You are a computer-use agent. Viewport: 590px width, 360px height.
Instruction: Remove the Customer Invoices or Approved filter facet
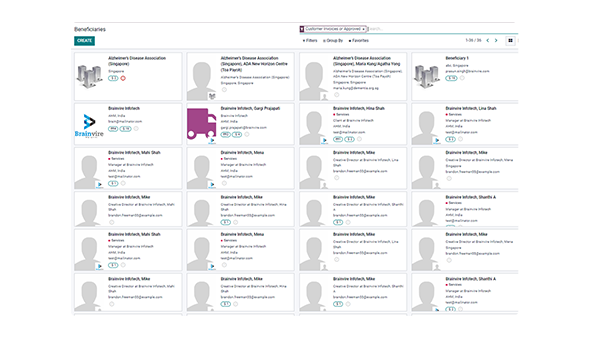tap(363, 29)
